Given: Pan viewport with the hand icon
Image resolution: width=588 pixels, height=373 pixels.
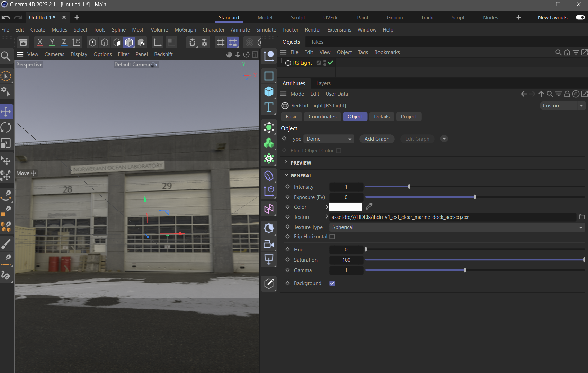Looking at the screenshot, I should click(x=229, y=54).
